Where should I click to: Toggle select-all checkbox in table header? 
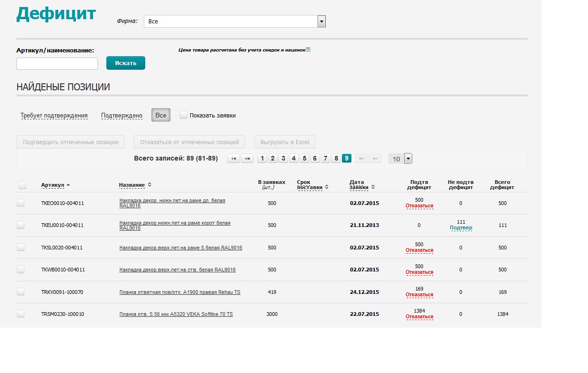22,185
